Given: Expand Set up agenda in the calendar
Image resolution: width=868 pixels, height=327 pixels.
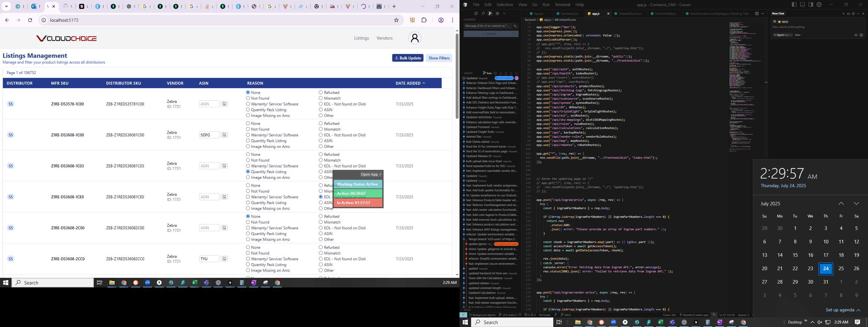Looking at the screenshot, I should 843,310.
